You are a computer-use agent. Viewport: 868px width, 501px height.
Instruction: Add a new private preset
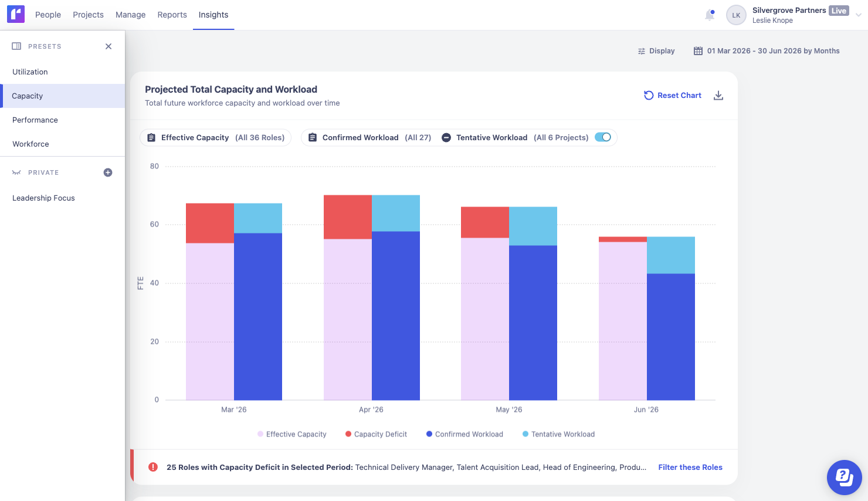(x=108, y=172)
